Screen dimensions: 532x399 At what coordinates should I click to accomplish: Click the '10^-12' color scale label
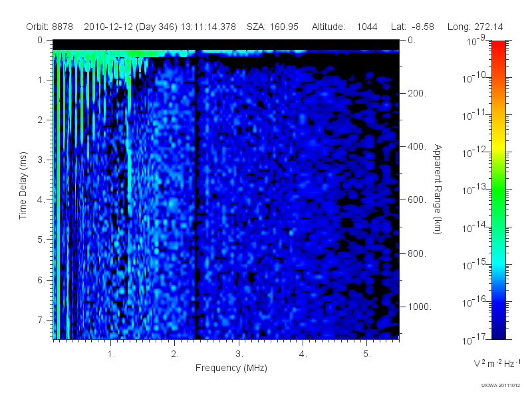coord(474,152)
